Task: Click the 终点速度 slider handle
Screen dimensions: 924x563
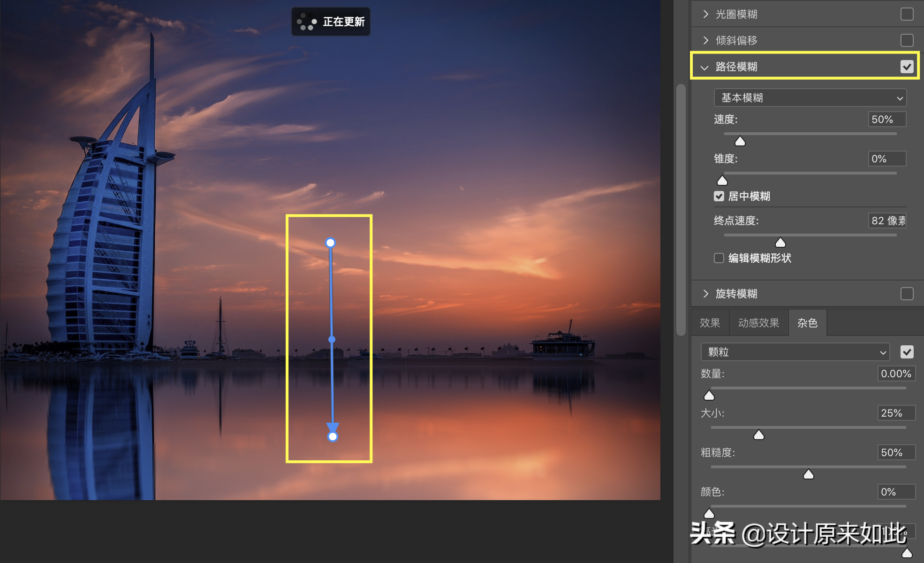Action: click(x=780, y=243)
